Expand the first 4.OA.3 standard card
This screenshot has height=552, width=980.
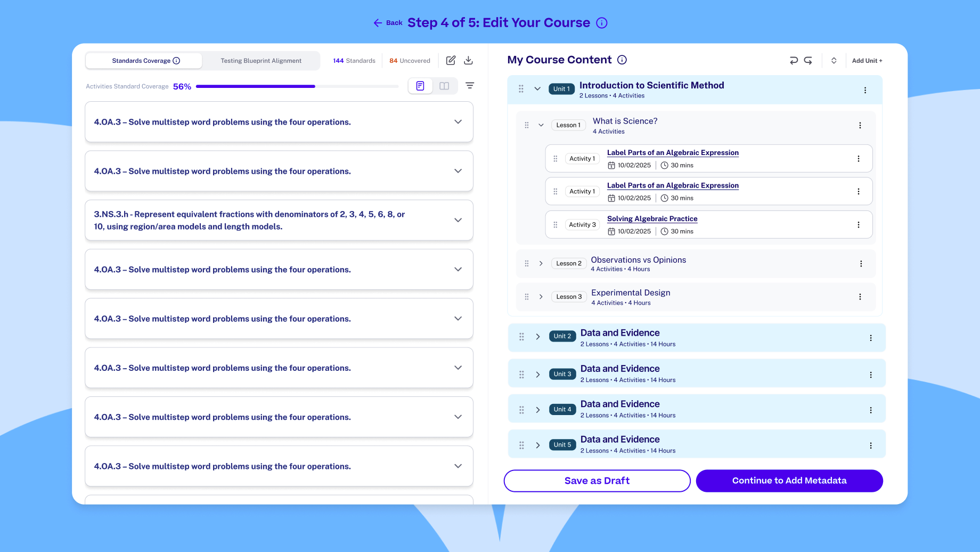tap(458, 122)
